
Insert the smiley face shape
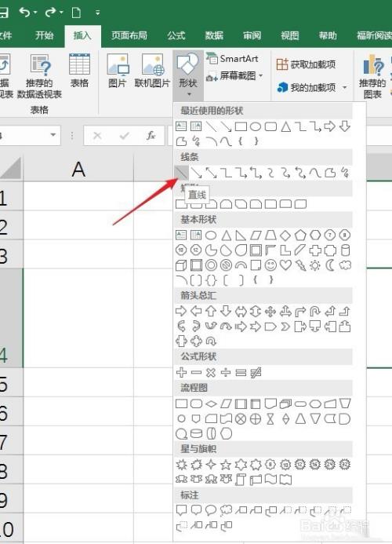(270, 265)
